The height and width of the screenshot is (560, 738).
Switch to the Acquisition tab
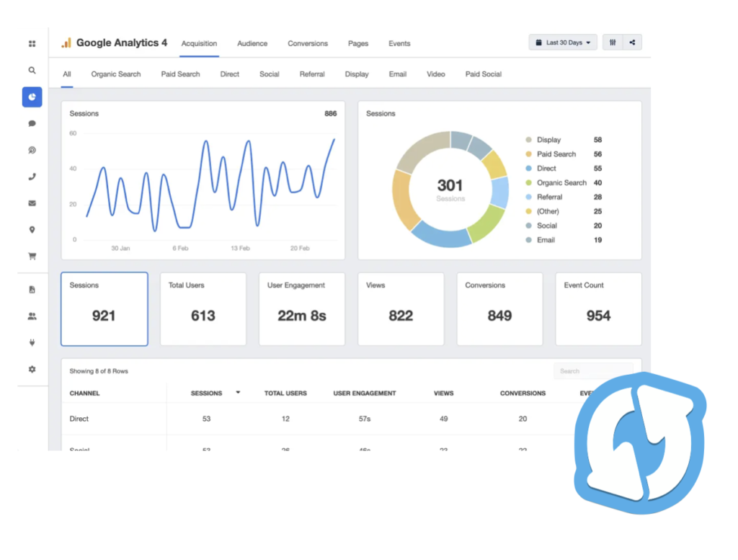click(x=199, y=43)
